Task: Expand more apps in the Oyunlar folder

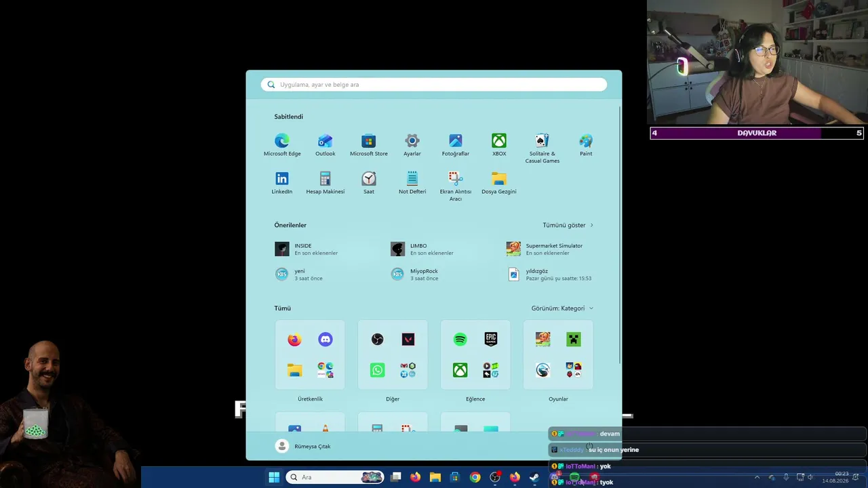Action: click(x=574, y=370)
